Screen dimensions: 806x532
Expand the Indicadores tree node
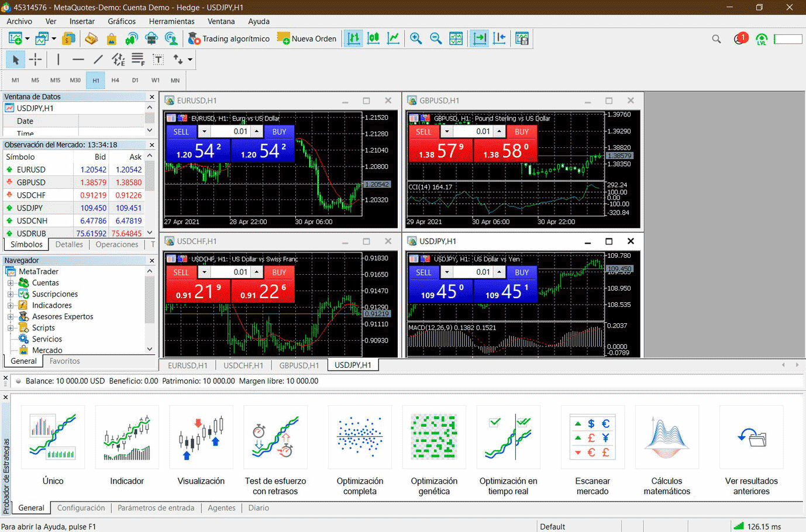(11, 305)
